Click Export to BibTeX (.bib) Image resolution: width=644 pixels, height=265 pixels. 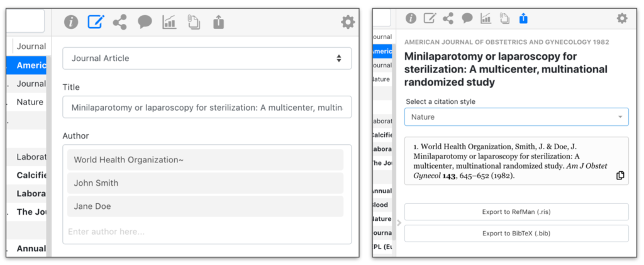coord(516,234)
